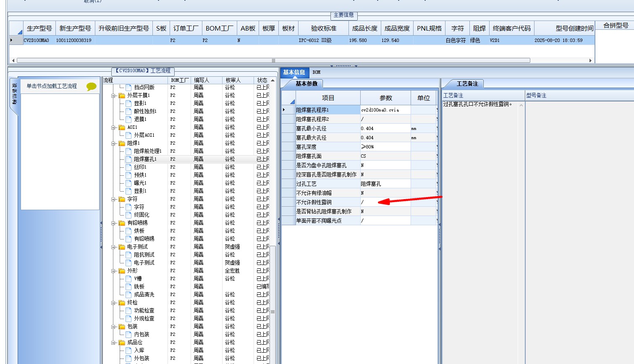Select the 工艺备注 tab
The height and width of the screenshot is (364, 634).
pos(467,83)
